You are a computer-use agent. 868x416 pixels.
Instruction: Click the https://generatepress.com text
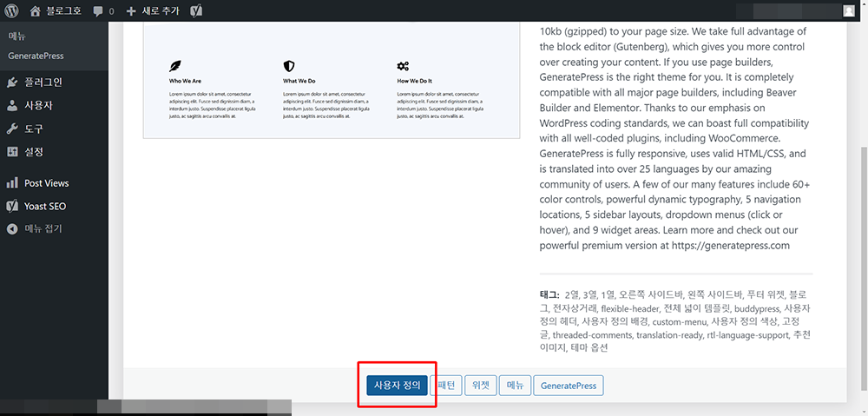[731, 245]
